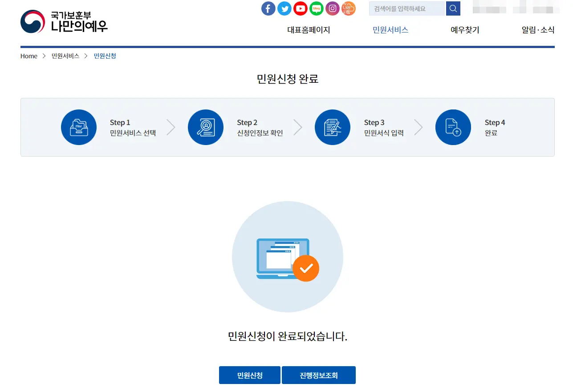The width and height of the screenshot is (573, 392).
Task: Click the search magnifier icon
Action: [453, 8]
